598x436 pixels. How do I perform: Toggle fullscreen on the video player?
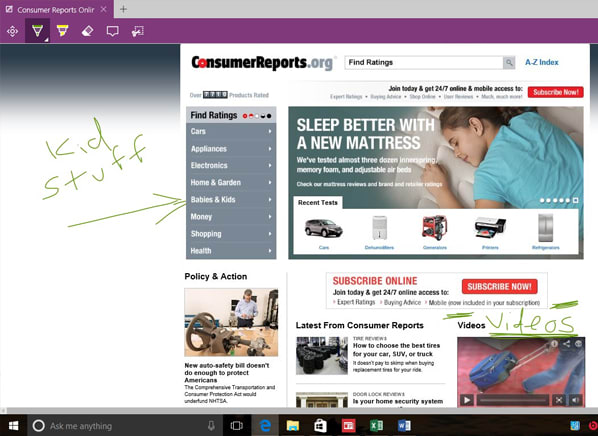point(559,400)
